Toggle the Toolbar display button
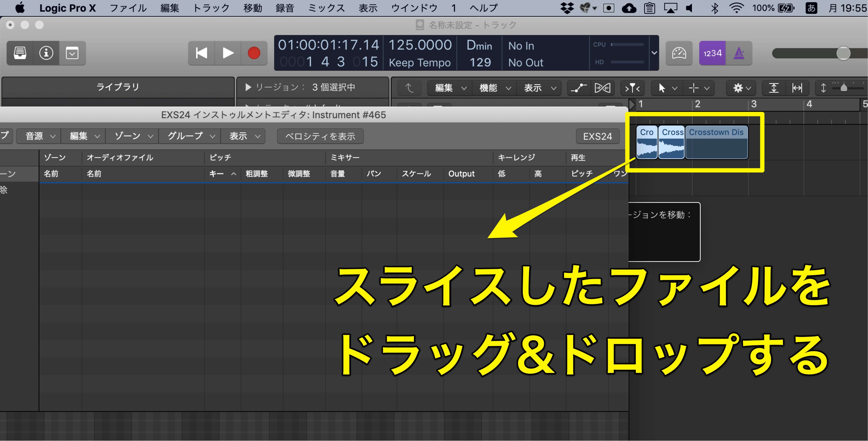This screenshot has width=868, height=441. 72,53
